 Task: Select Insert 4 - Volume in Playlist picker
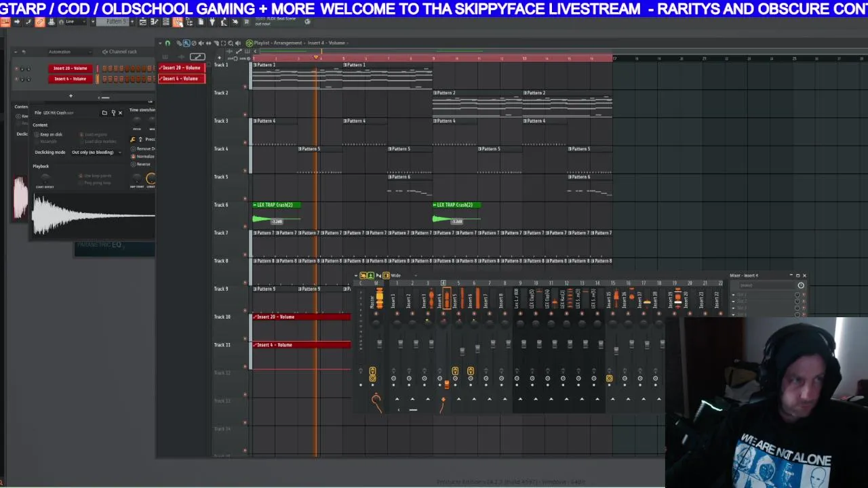182,79
